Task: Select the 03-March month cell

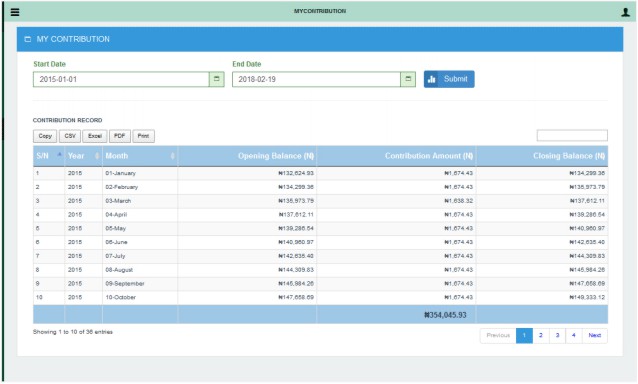Action: pyautogui.click(x=140, y=201)
